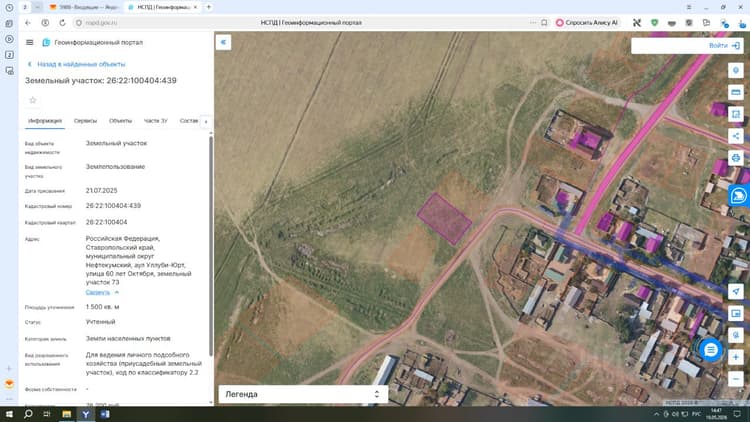
Task: Collapse the side panel with double-chevron button
Action: 223,42
